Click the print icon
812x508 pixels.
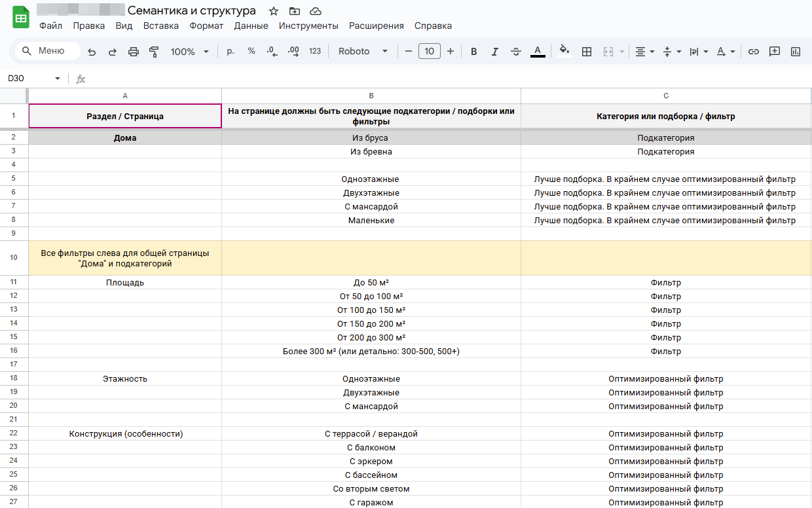click(x=134, y=52)
